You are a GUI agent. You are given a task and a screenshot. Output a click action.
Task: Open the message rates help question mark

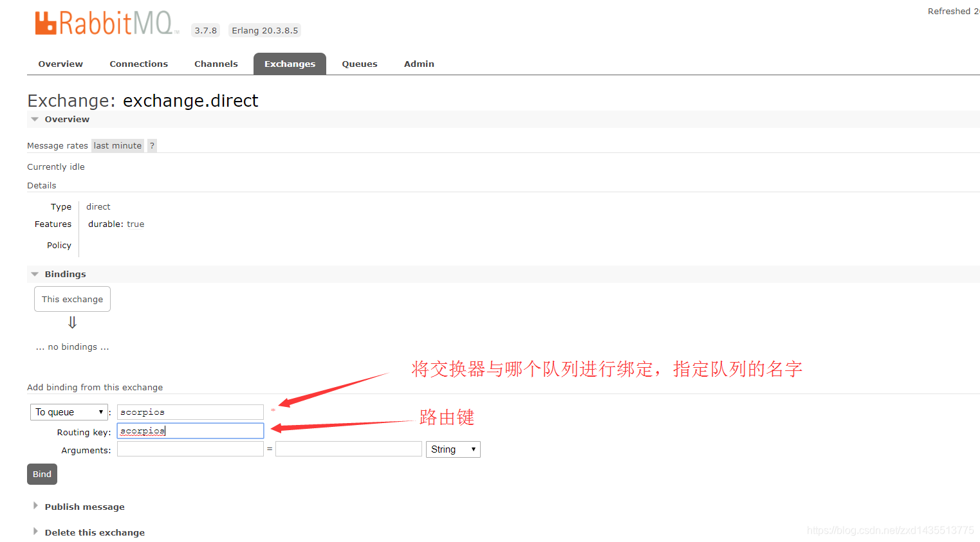coord(152,145)
